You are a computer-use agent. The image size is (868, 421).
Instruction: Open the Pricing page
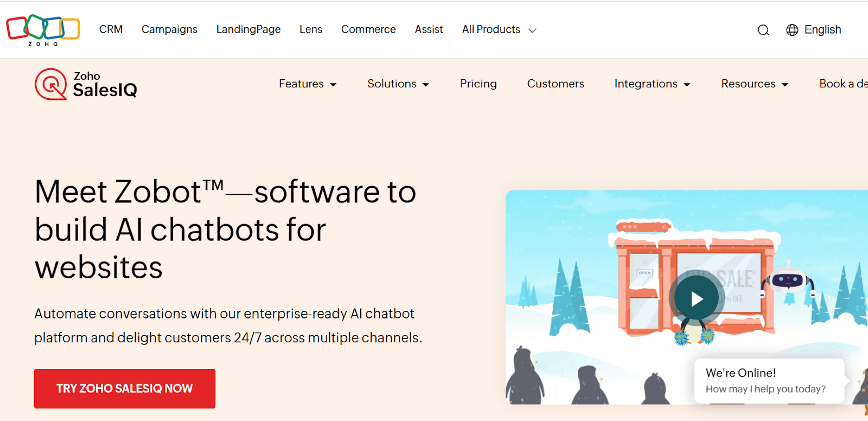(478, 84)
